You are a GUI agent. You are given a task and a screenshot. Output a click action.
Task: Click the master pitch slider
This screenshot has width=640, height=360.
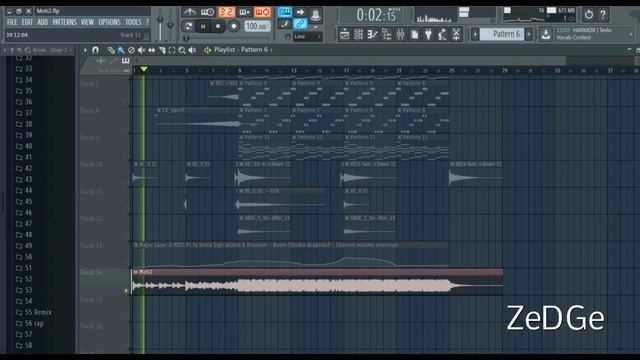(x=170, y=25)
